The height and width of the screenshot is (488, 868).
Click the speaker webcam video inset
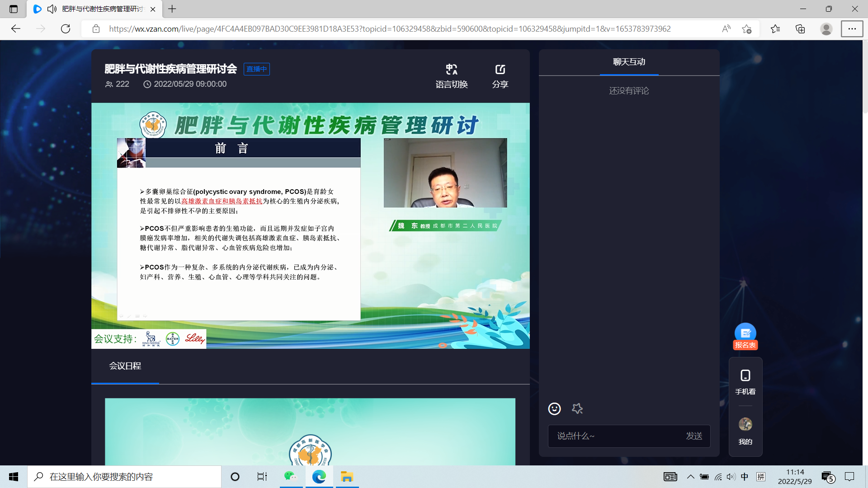pyautogui.click(x=445, y=173)
